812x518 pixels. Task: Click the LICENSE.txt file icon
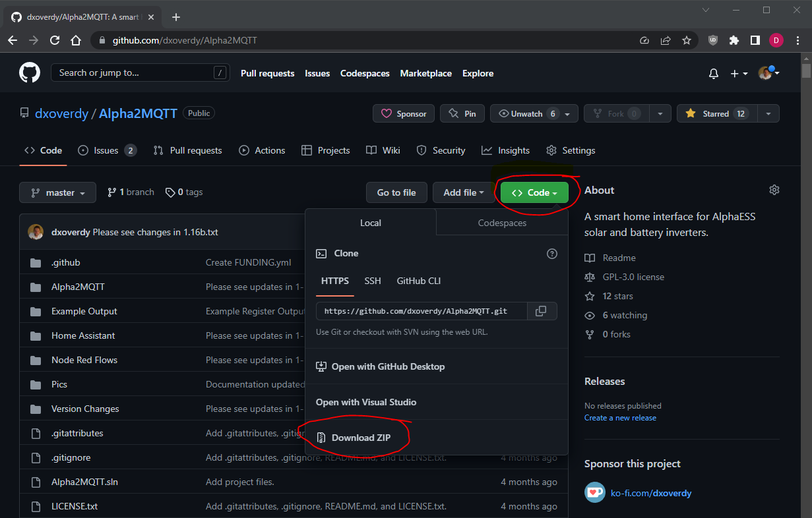36,506
